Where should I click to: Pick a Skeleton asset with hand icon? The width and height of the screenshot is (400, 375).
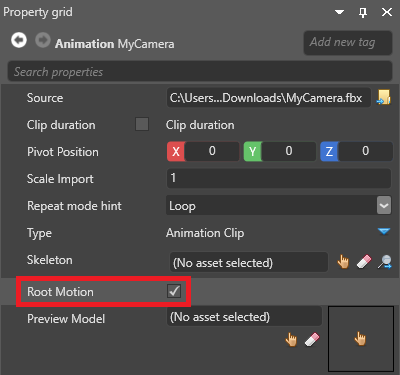click(343, 262)
